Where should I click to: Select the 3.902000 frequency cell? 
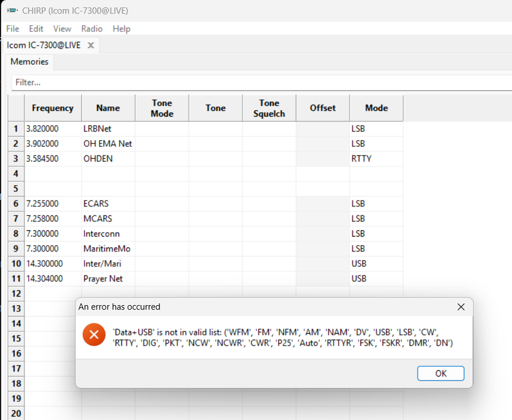tap(53, 144)
